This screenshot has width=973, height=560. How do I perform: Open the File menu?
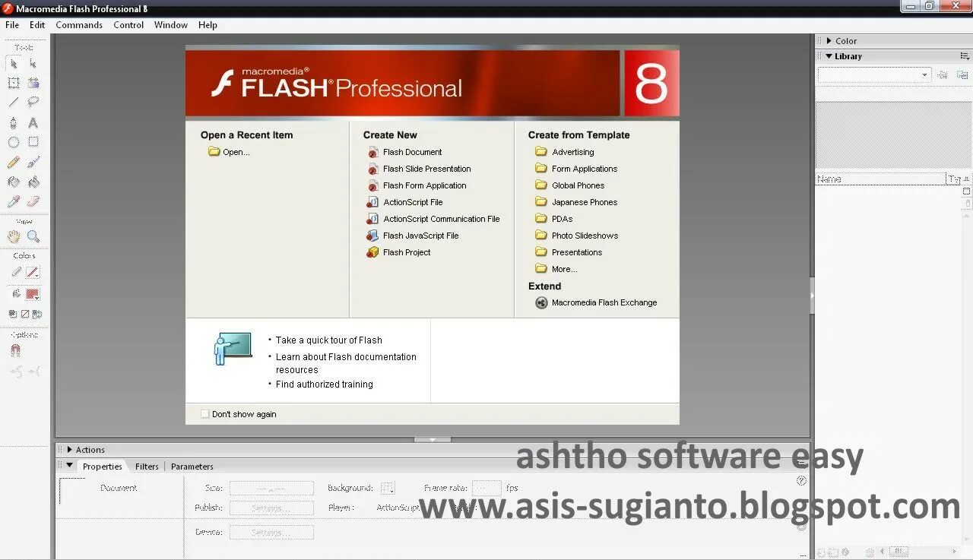coord(12,25)
